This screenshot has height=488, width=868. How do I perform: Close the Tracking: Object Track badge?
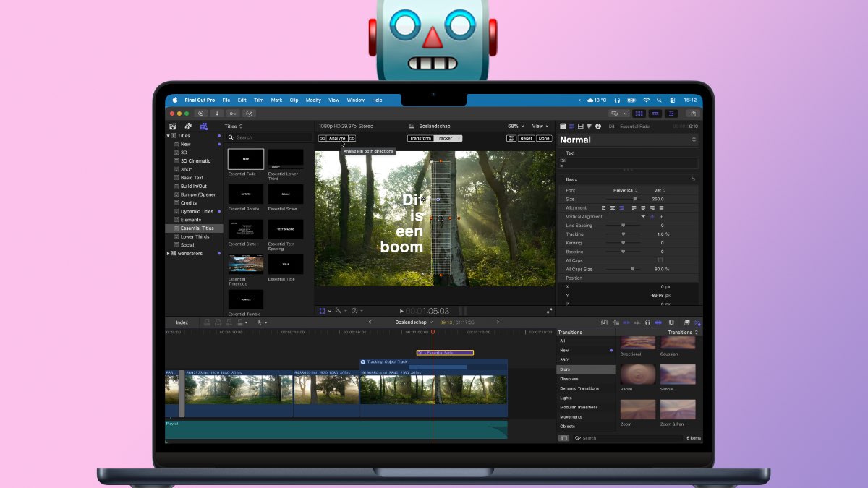coord(363,361)
